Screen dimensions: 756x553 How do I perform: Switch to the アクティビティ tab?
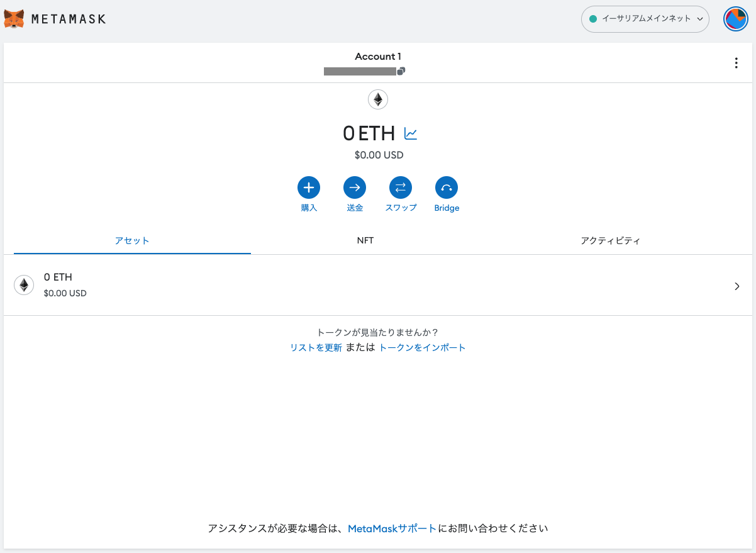(x=611, y=241)
